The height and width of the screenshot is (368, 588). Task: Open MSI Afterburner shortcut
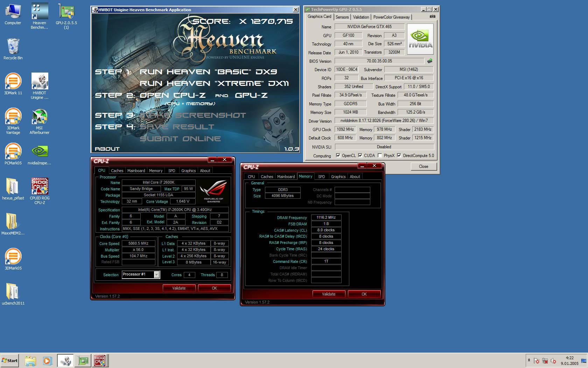pos(40,121)
